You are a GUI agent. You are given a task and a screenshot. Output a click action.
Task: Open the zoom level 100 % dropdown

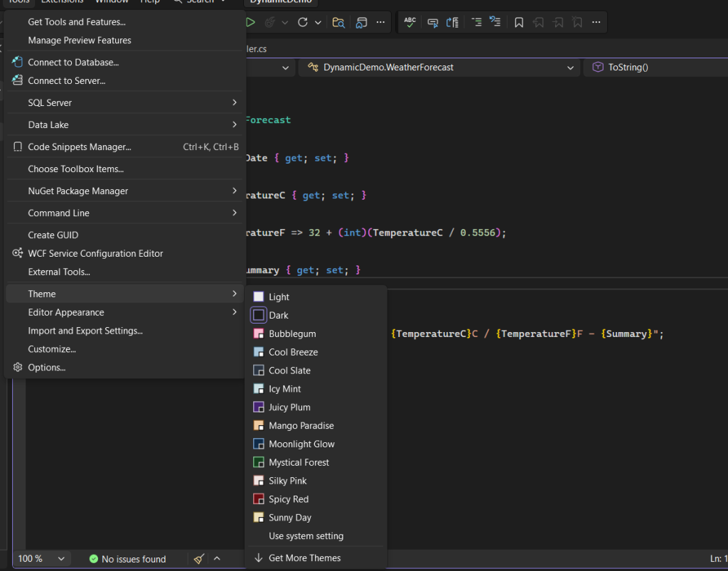[x=41, y=559]
